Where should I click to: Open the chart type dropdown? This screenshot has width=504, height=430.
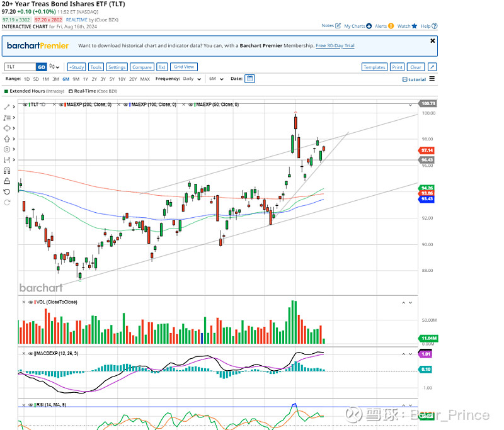point(54,67)
